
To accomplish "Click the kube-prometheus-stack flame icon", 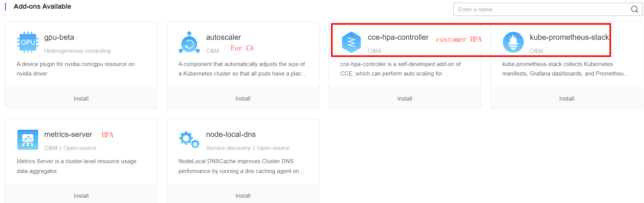I will (x=513, y=42).
